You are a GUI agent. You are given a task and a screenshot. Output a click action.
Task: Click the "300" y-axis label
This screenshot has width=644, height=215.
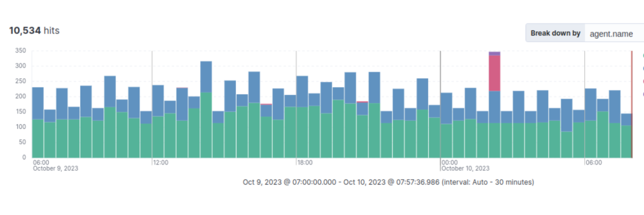(21, 66)
